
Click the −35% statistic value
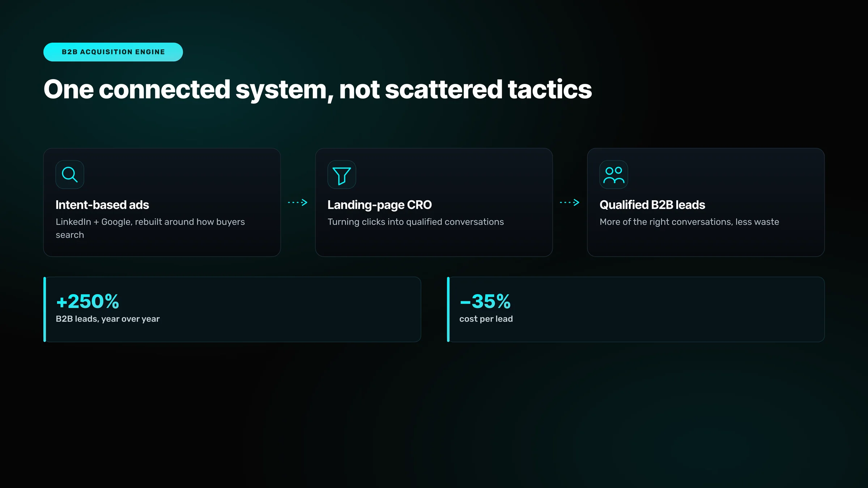(485, 301)
